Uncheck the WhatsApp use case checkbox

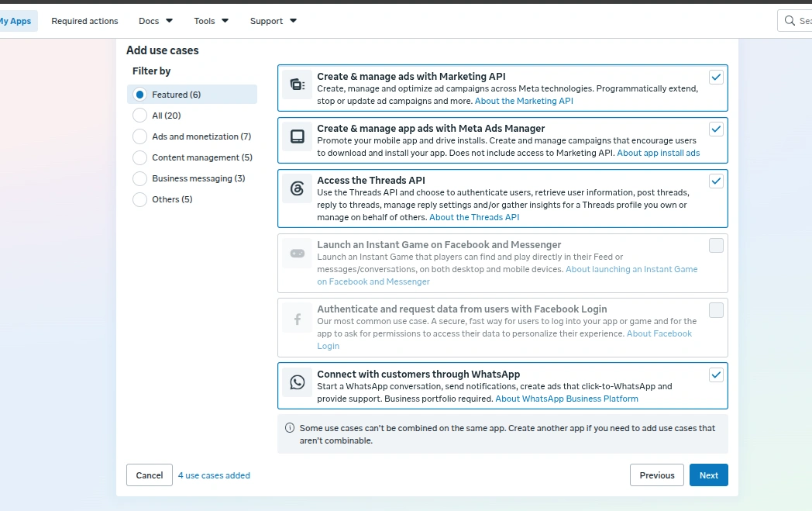[716, 375]
